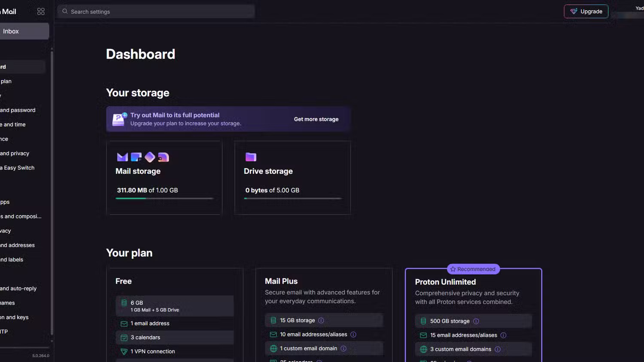Image resolution: width=644 pixels, height=362 pixels.
Task: Click the info icon beside 500 GB storage
Action: 476,321
